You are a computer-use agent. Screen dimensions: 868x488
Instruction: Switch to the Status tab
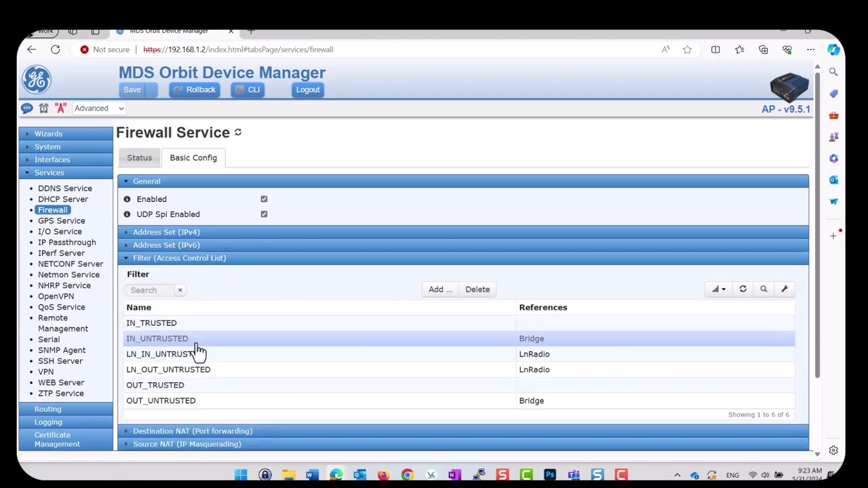tap(139, 158)
